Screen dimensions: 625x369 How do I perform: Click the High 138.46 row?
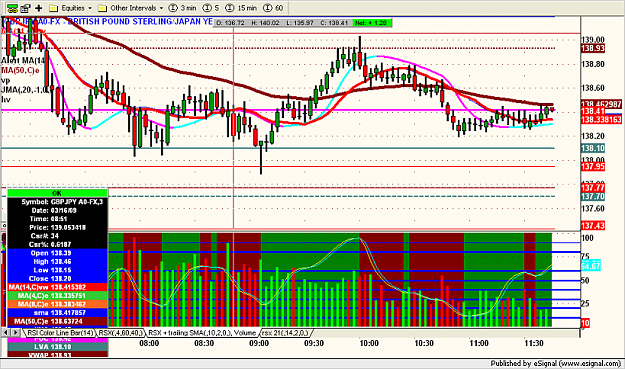pyautogui.click(x=57, y=262)
